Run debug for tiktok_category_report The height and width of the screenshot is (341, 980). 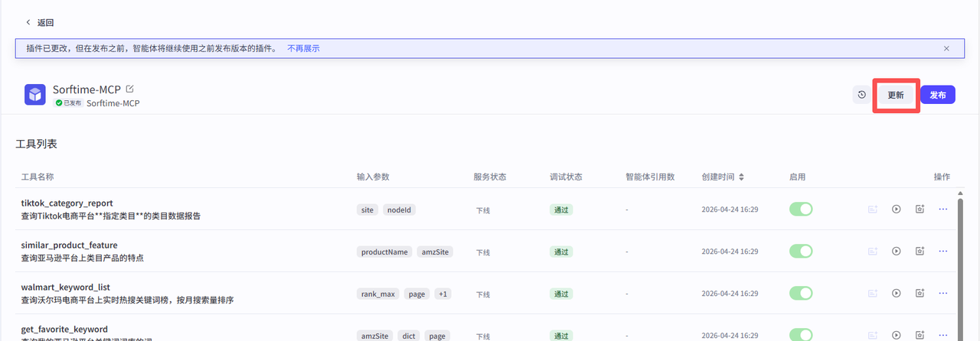[x=896, y=209]
